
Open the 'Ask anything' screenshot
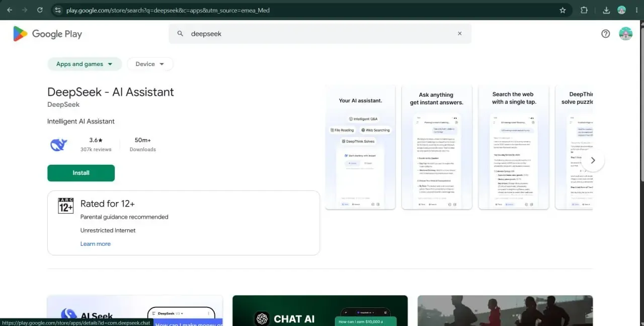tap(437, 147)
